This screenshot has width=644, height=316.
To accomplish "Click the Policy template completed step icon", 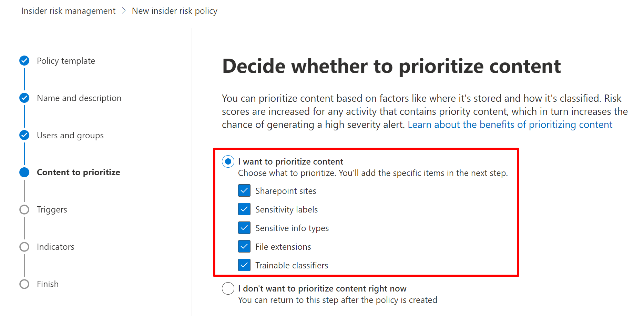I will pos(24,61).
